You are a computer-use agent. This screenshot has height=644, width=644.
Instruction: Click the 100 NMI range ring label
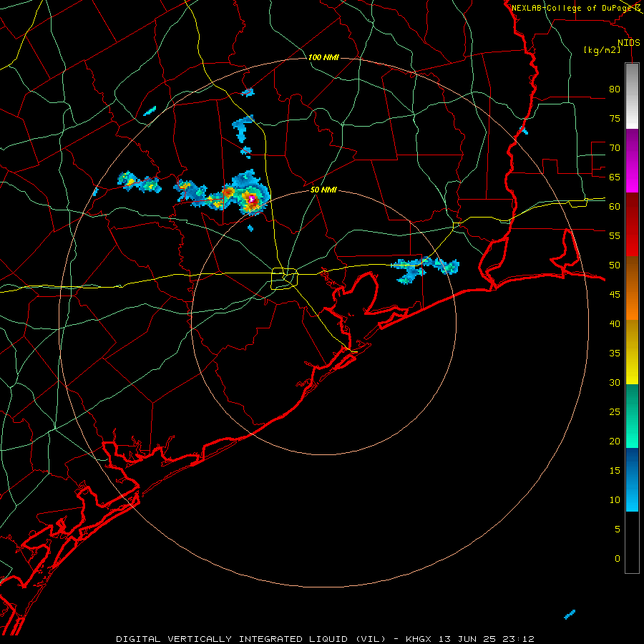point(323,57)
